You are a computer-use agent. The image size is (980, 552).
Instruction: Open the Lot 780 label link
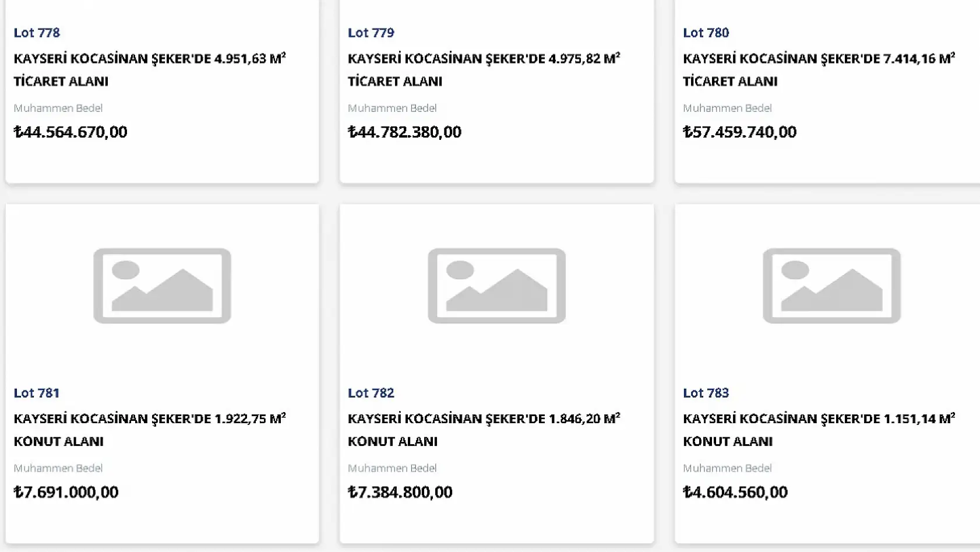click(x=706, y=33)
